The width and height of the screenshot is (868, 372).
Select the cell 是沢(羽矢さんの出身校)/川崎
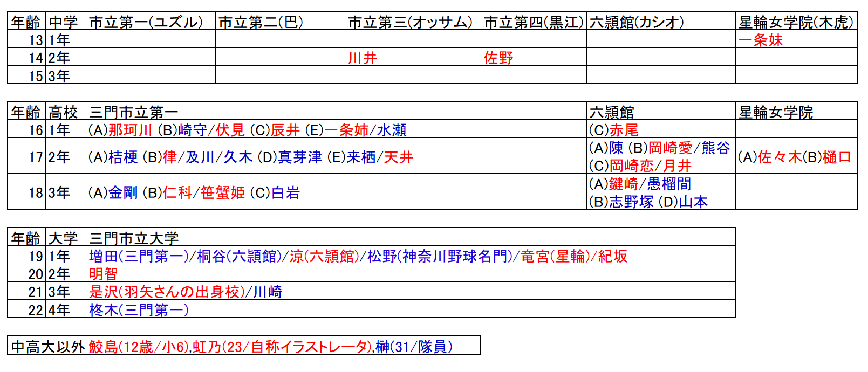click(x=411, y=291)
